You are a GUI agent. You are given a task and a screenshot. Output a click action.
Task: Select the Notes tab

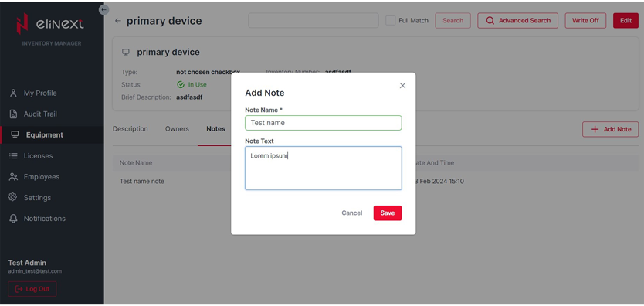coord(215,129)
